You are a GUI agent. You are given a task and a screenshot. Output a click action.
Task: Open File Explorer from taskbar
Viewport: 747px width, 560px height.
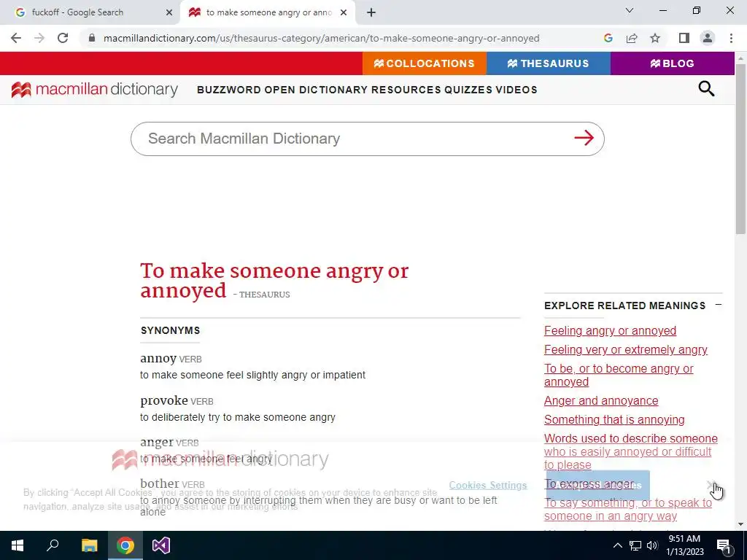89,545
